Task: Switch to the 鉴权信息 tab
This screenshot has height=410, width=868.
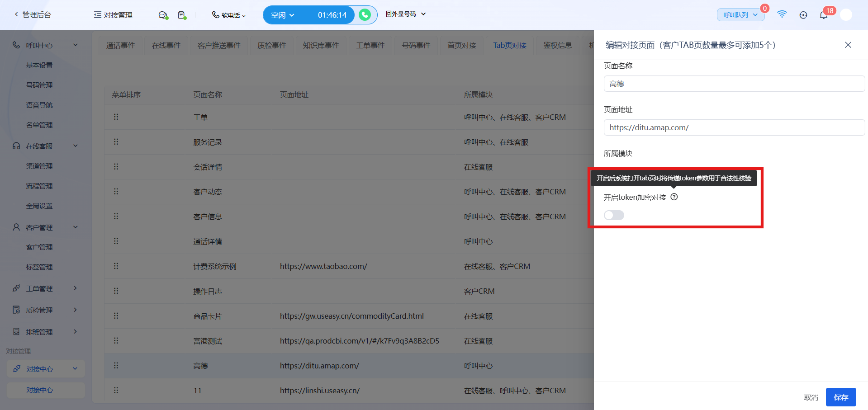Action: [x=558, y=45]
